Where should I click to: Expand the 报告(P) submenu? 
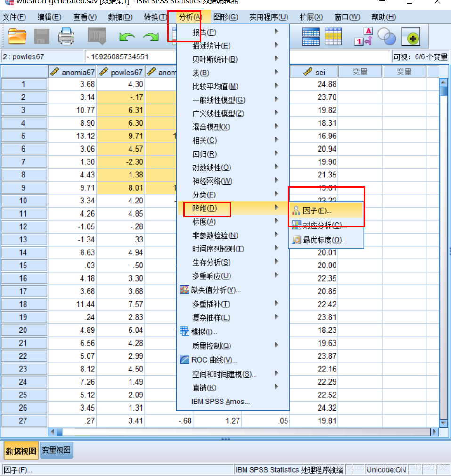[233, 32]
